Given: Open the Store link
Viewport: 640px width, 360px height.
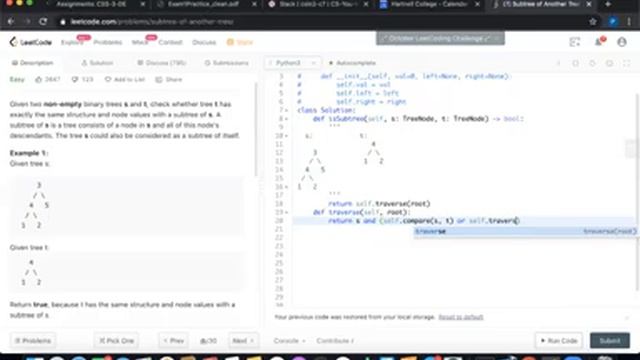Looking at the screenshot, I should coord(240,42).
